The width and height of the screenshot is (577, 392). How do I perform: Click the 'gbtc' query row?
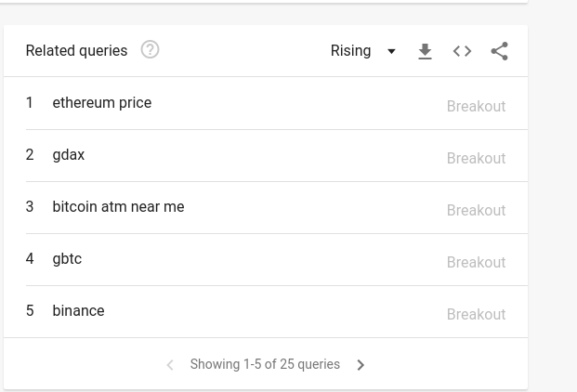tap(67, 259)
